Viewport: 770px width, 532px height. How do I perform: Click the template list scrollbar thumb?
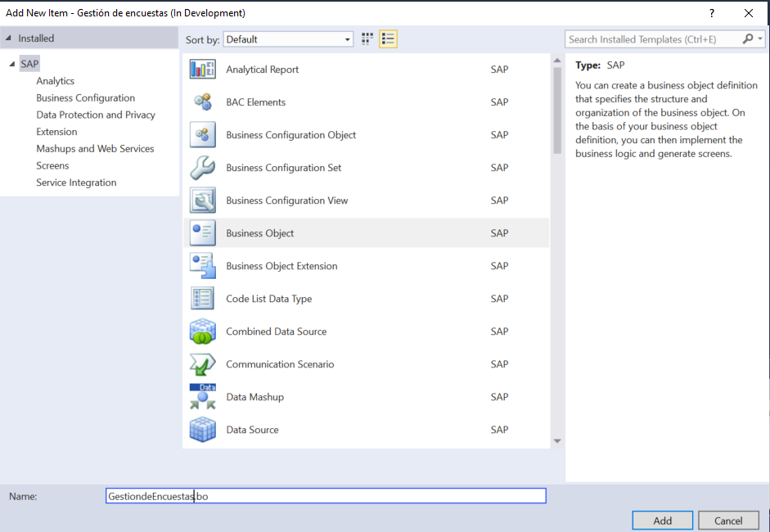click(x=557, y=110)
